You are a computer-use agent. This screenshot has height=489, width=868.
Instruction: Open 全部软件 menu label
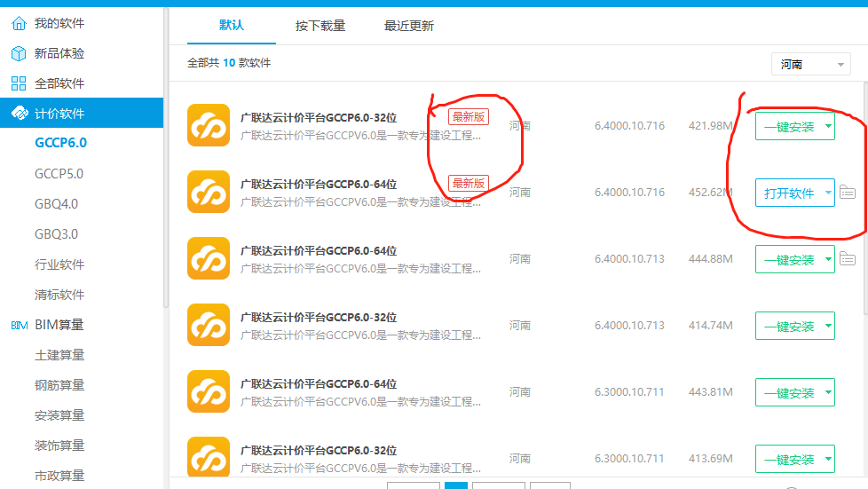59,83
